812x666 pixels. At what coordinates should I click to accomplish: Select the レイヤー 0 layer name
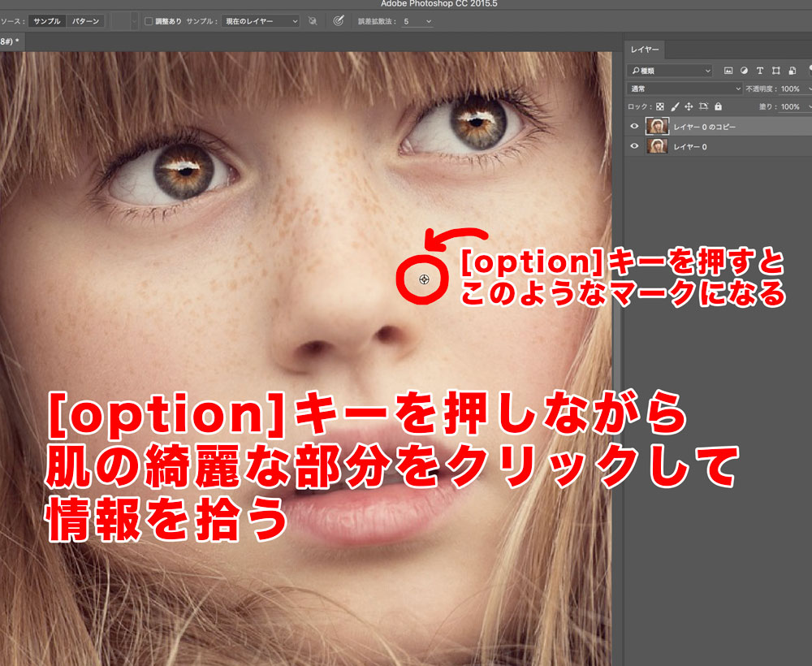click(689, 147)
